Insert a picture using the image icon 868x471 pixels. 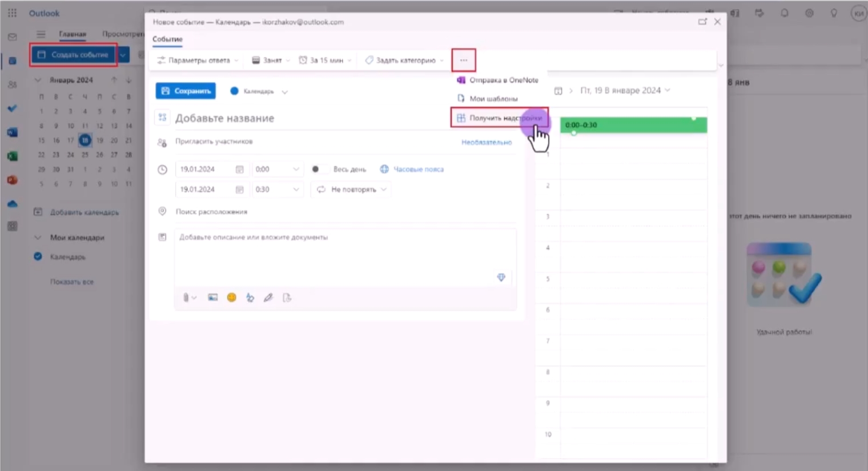(x=212, y=297)
